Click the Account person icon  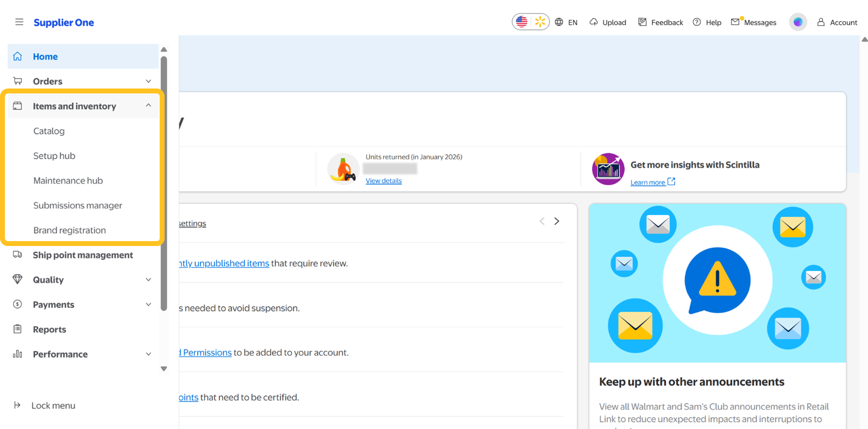coord(821,22)
